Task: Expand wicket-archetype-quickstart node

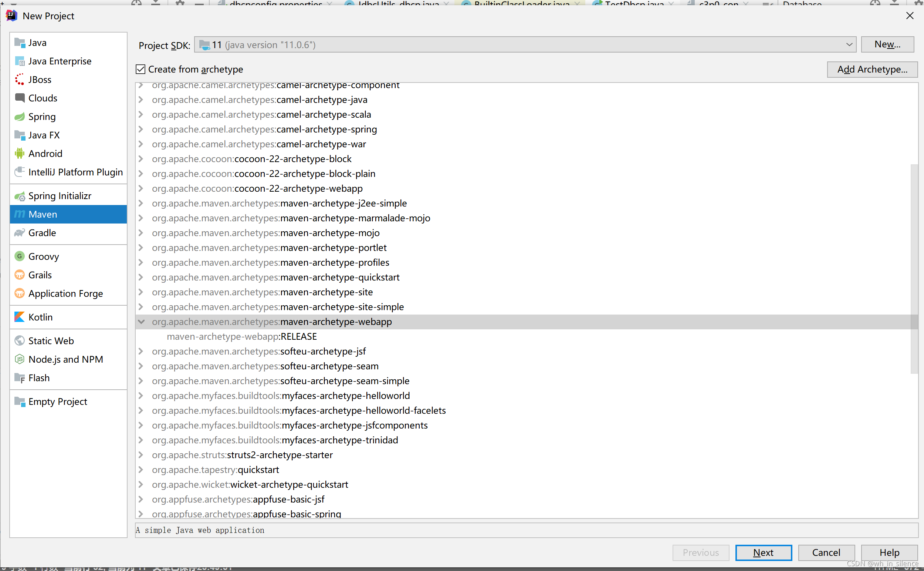Action: click(141, 484)
